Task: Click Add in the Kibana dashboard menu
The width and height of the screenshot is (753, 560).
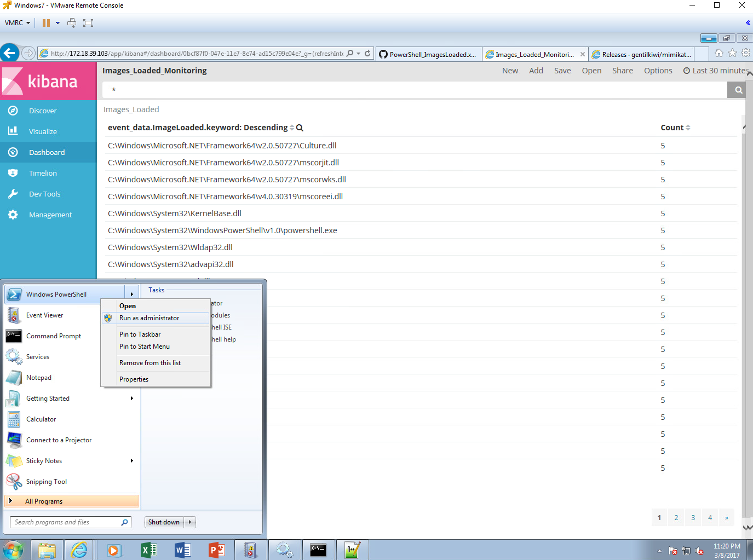Action: pyautogui.click(x=536, y=71)
